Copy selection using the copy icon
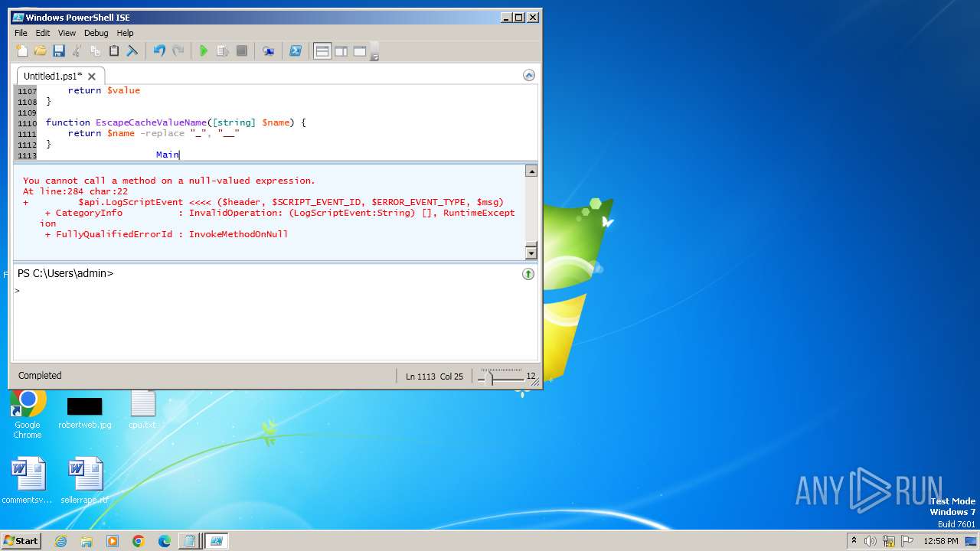Viewport: 980px width, 551px height. click(95, 51)
